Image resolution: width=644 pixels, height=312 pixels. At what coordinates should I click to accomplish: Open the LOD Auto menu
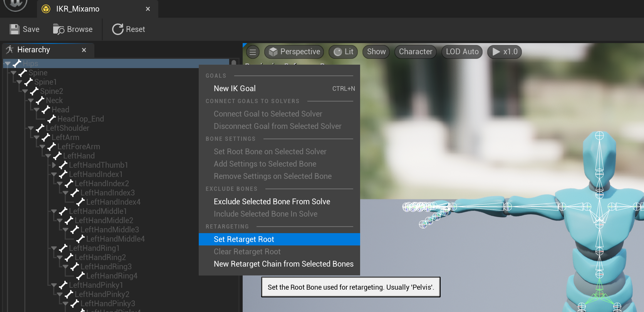462,52
